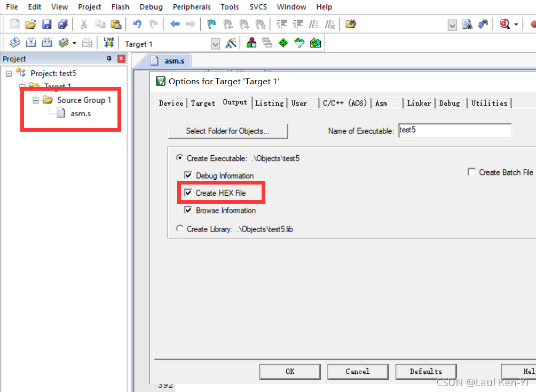Click the Start/Stop Debug Session icon
This screenshot has height=392, width=536.
503,24
